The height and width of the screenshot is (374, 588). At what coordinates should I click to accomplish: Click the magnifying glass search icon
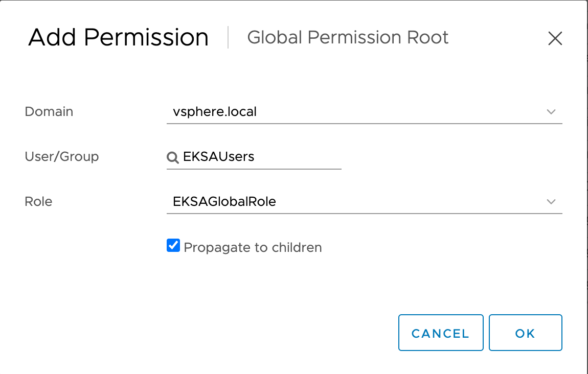(x=173, y=157)
